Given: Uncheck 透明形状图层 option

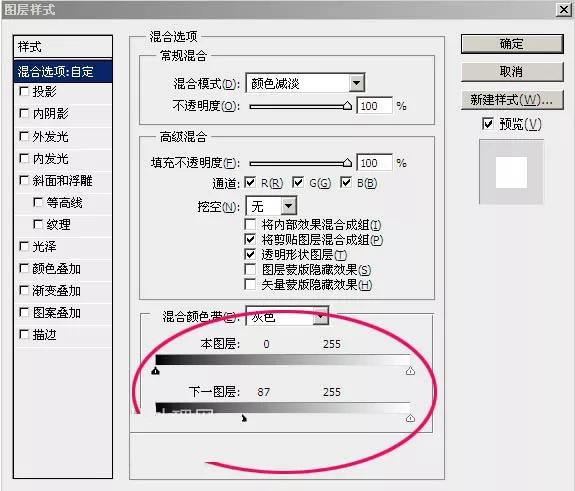Looking at the screenshot, I should (x=250, y=254).
